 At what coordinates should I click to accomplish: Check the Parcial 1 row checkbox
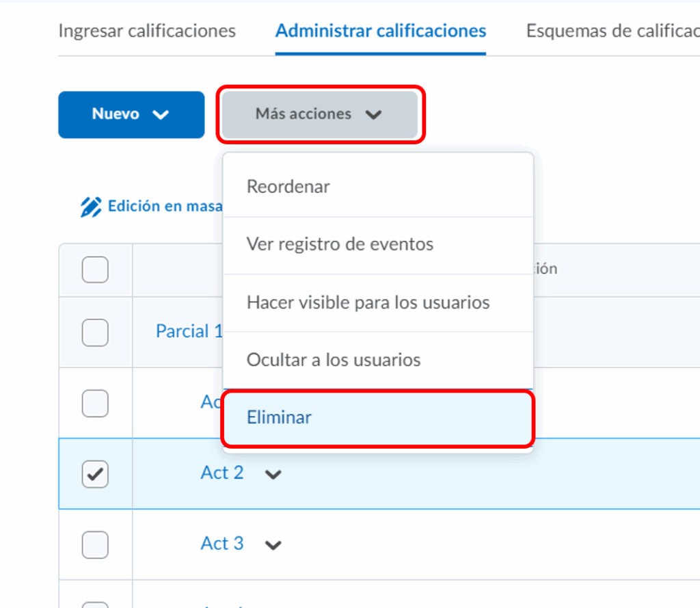[95, 332]
